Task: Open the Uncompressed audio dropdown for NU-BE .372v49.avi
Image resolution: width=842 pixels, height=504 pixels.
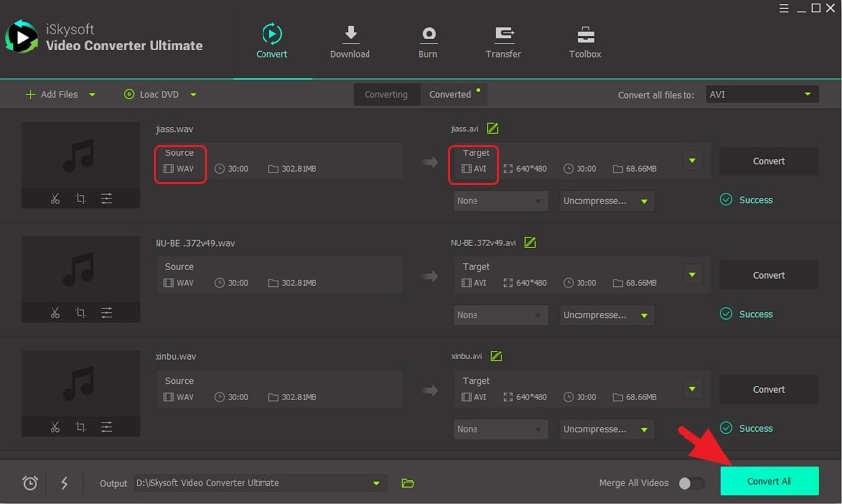Action: (x=606, y=315)
